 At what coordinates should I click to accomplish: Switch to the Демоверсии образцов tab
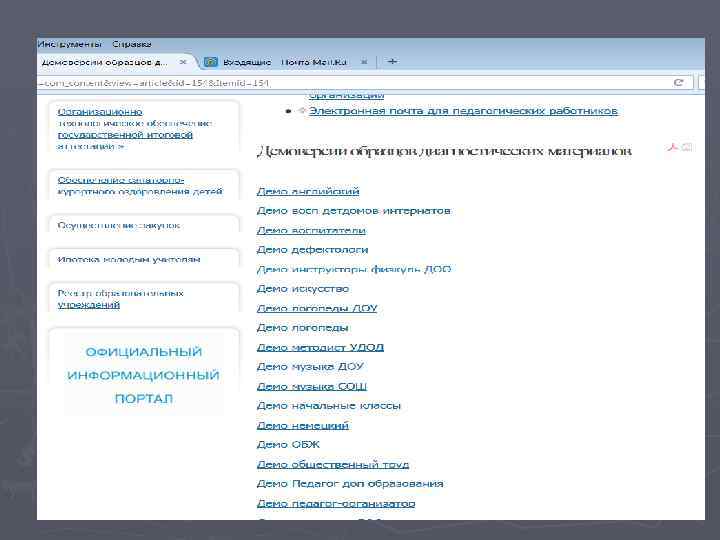(x=105, y=62)
